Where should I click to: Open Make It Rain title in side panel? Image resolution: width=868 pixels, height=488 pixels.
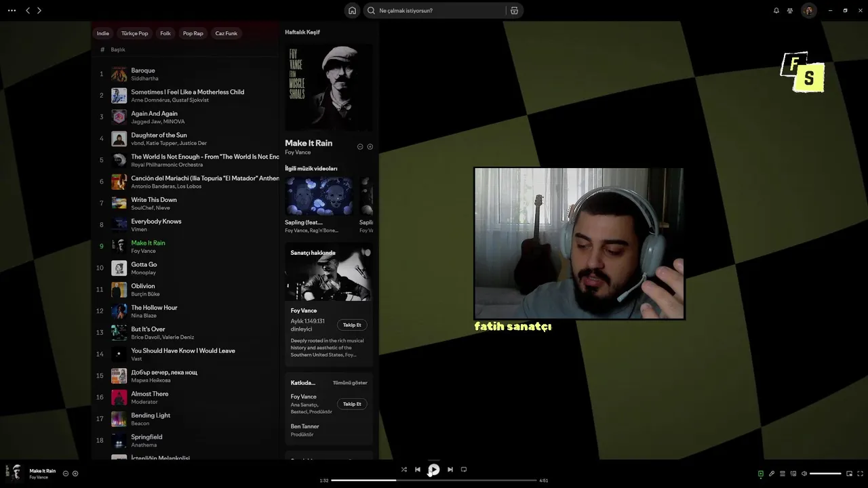pyautogui.click(x=309, y=143)
